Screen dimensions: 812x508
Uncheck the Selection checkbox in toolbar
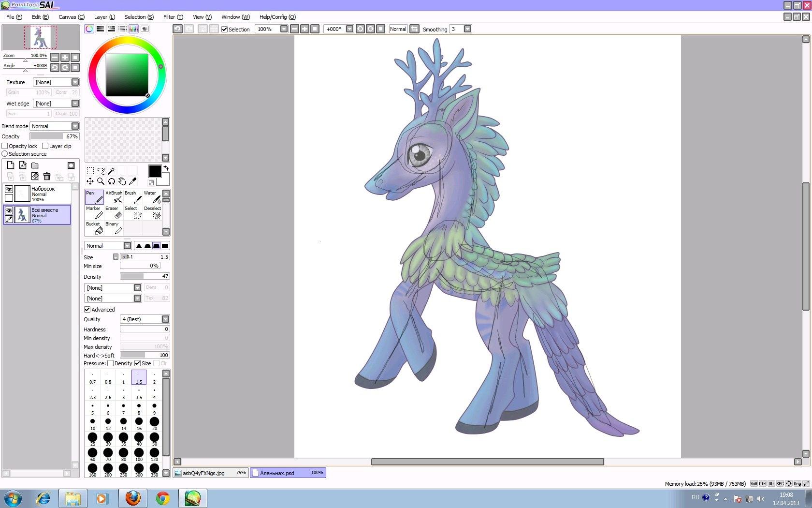(x=224, y=29)
